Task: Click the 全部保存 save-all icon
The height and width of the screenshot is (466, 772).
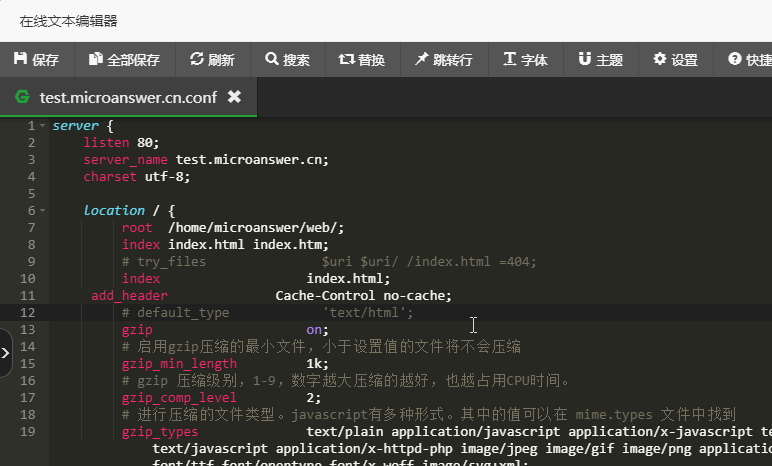Action: click(96, 59)
